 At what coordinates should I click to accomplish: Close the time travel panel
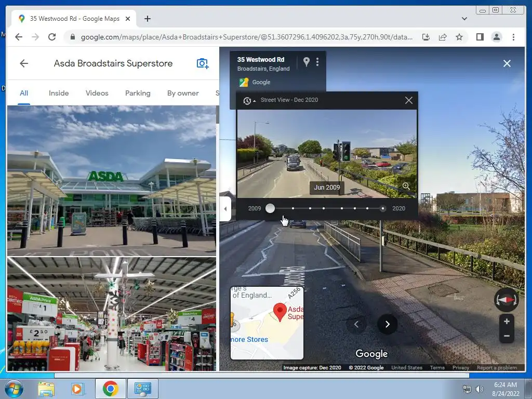point(408,100)
